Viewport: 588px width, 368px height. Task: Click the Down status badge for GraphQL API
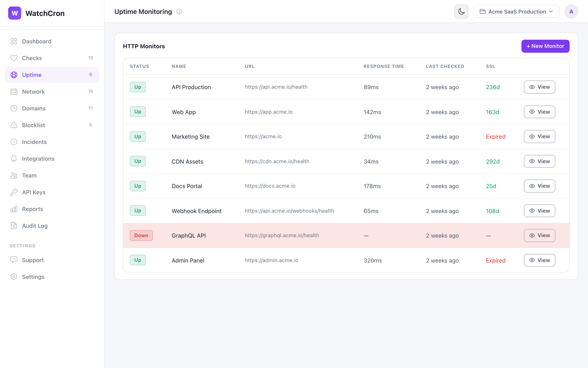tap(141, 235)
